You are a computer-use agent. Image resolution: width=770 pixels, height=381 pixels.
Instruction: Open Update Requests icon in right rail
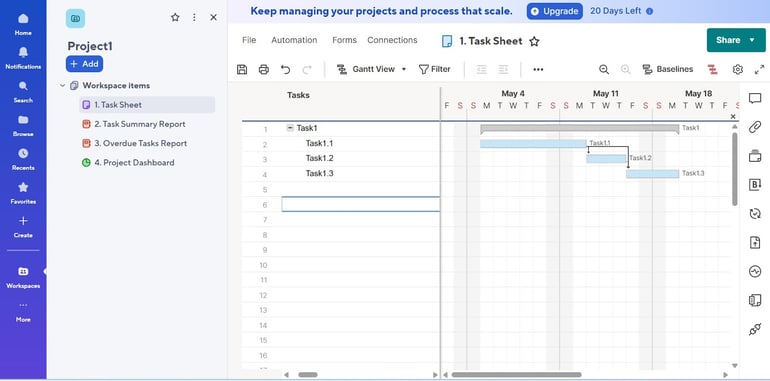pyautogui.click(x=755, y=214)
